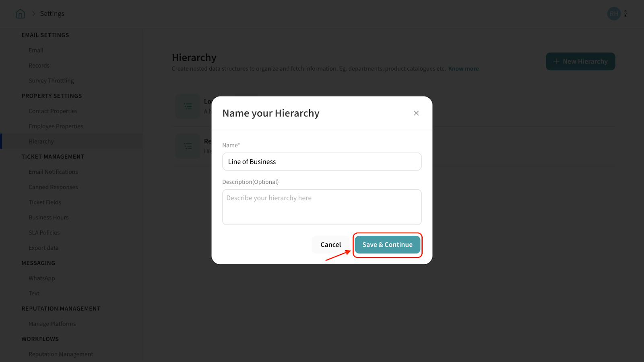644x362 pixels.
Task: Click the Name input field
Action: pyautogui.click(x=322, y=162)
